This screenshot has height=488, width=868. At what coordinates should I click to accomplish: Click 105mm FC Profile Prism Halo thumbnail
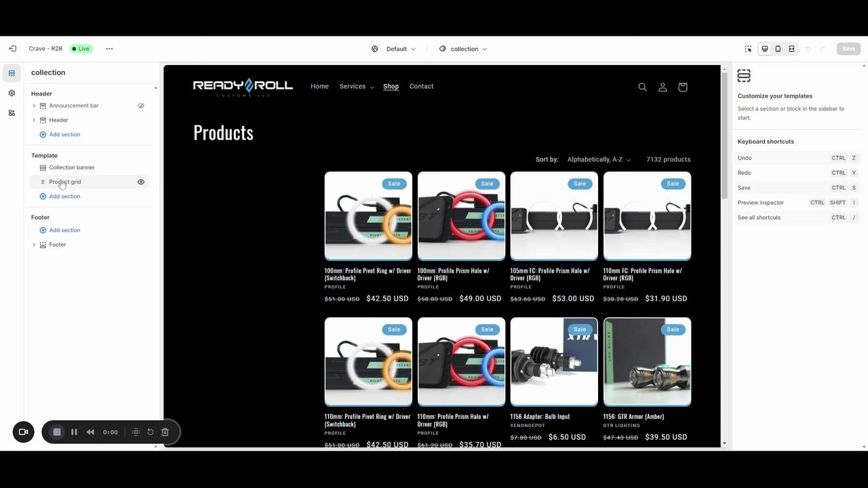point(554,216)
